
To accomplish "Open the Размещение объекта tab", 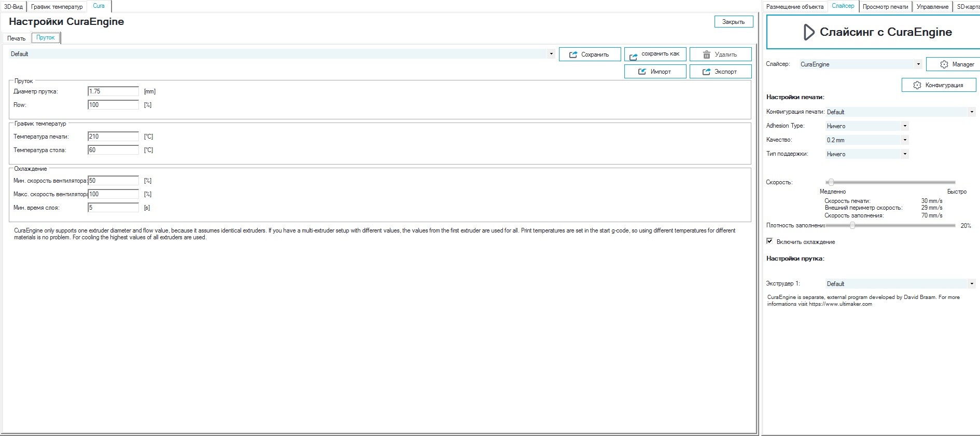I will 795,7.
